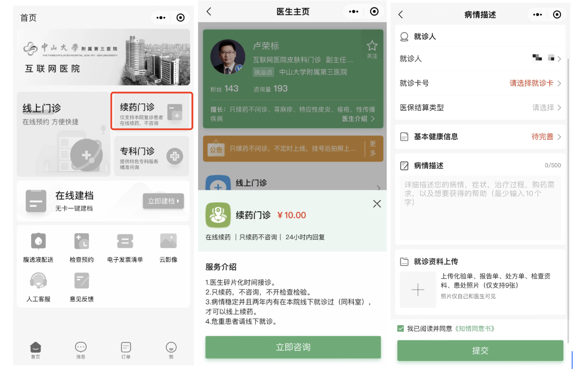Open the 云影像 icon
This screenshot has width=588, height=375.
point(168,242)
